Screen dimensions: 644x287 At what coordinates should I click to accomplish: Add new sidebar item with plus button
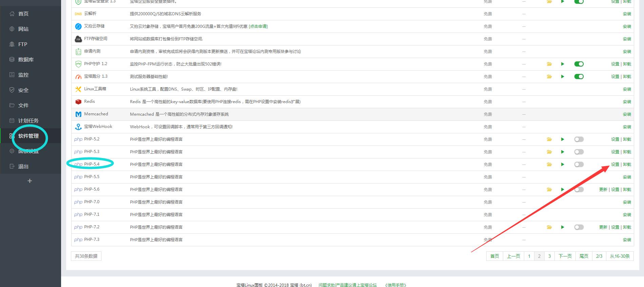tap(30, 181)
